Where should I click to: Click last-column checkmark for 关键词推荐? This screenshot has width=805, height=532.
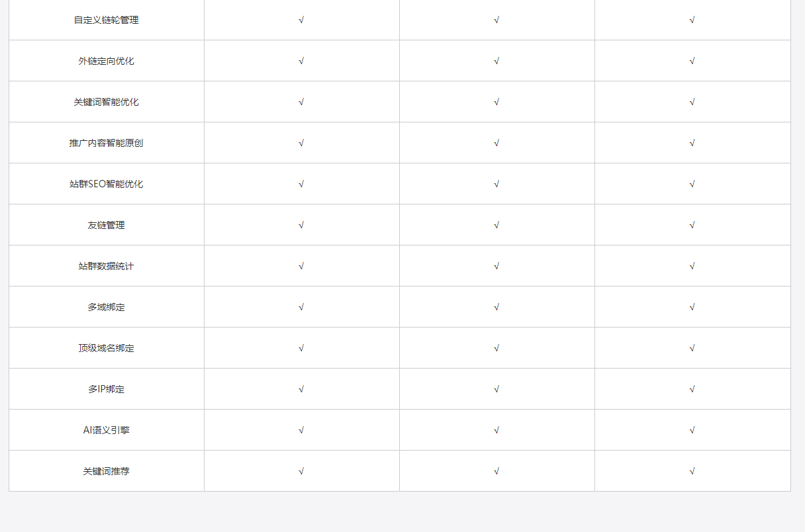coord(692,471)
